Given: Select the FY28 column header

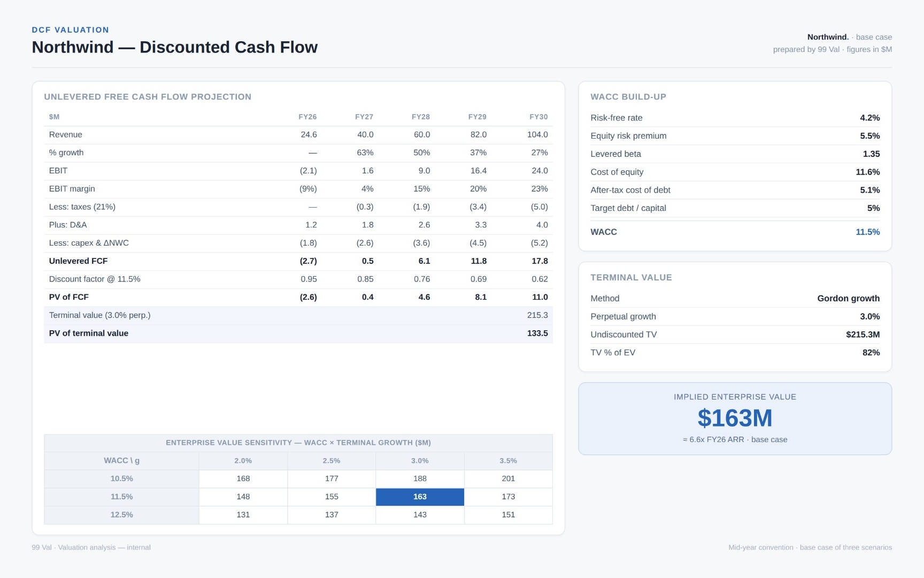Looking at the screenshot, I should click(x=421, y=117).
